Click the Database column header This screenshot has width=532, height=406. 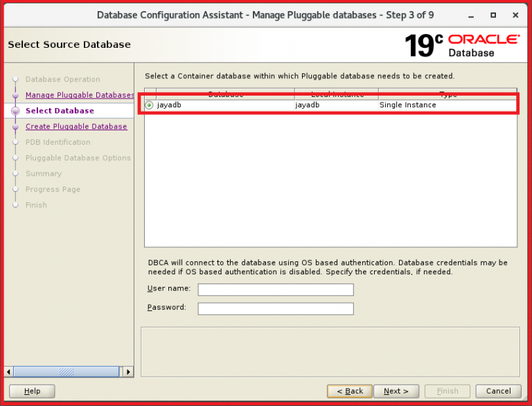point(225,94)
